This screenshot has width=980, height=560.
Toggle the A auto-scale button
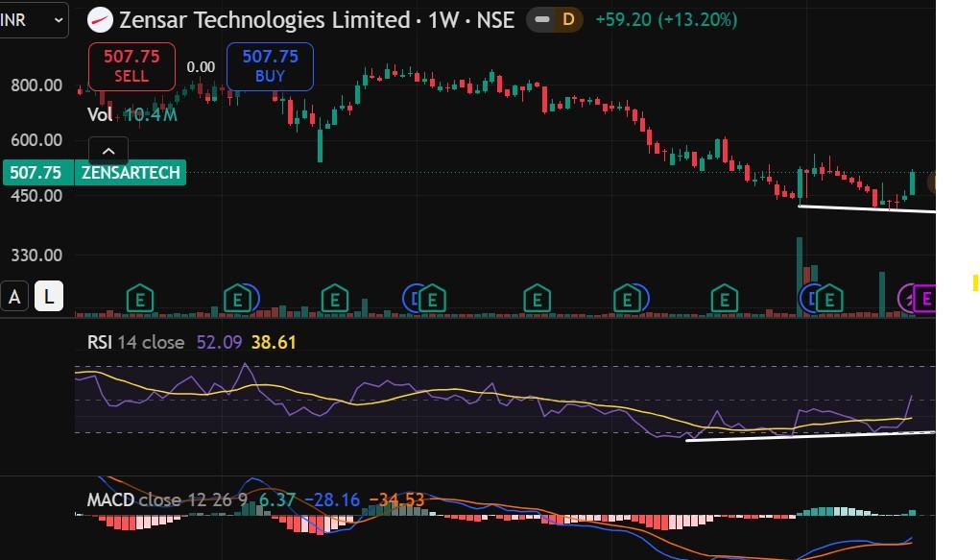click(14, 297)
